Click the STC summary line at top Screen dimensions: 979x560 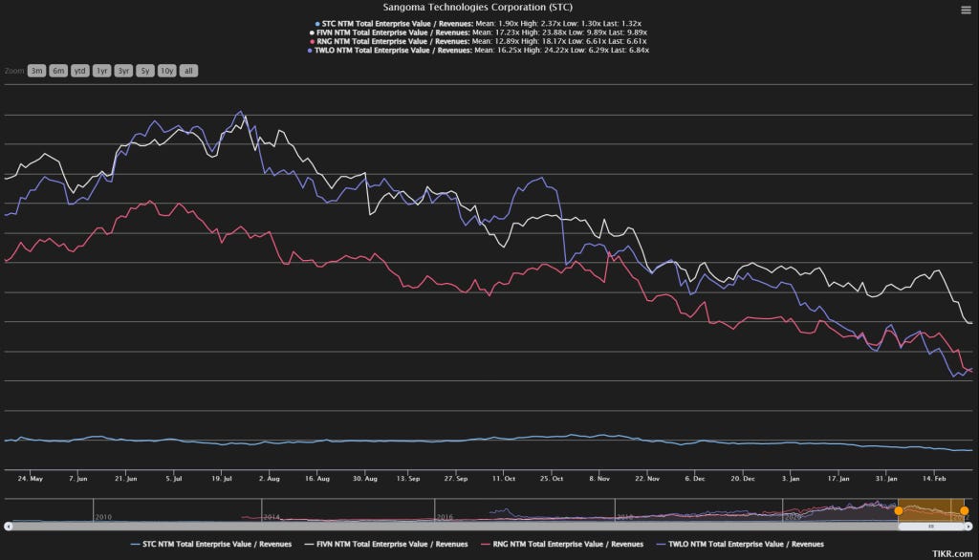click(478, 24)
